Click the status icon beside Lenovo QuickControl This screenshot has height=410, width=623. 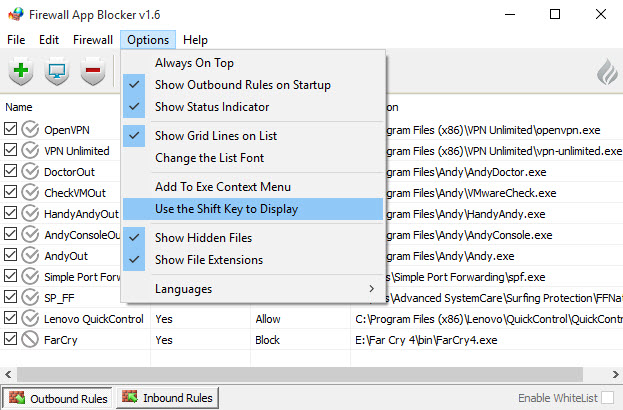31,318
